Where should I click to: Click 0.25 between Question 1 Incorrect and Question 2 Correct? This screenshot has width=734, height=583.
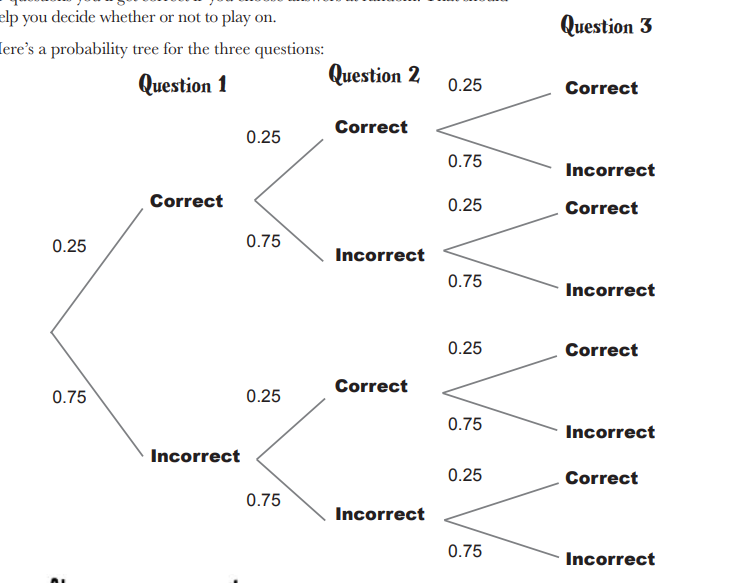point(263,397)
